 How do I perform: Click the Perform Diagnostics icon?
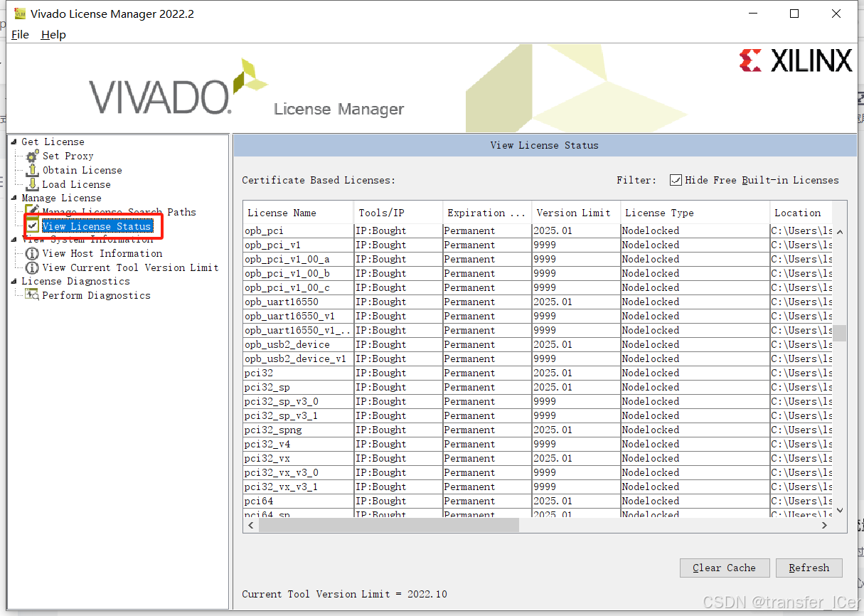(x=33, y=295)
